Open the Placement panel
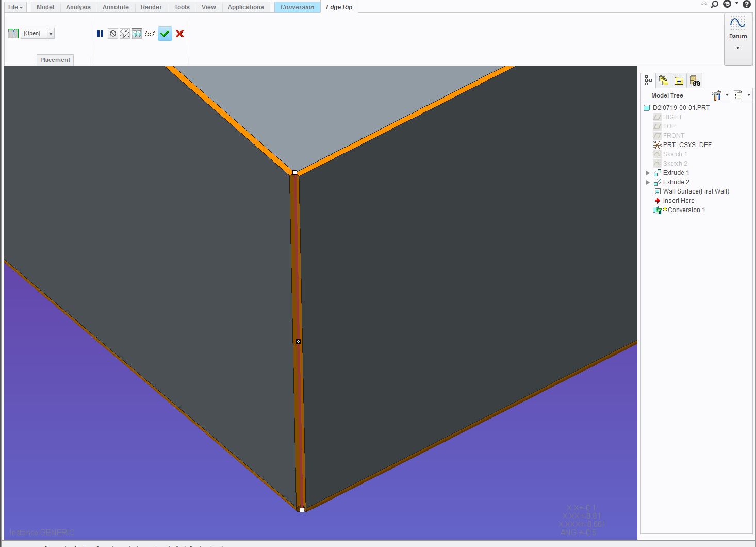 [x=55, y=60]
